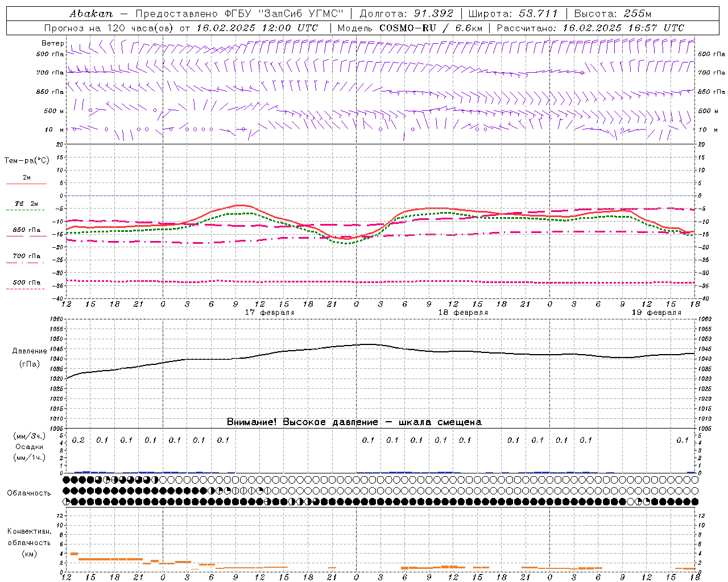Click the Долгота: 91.392 value
Image resolution: width=728 pixels, height=582 pixels.
click(407, 14)
